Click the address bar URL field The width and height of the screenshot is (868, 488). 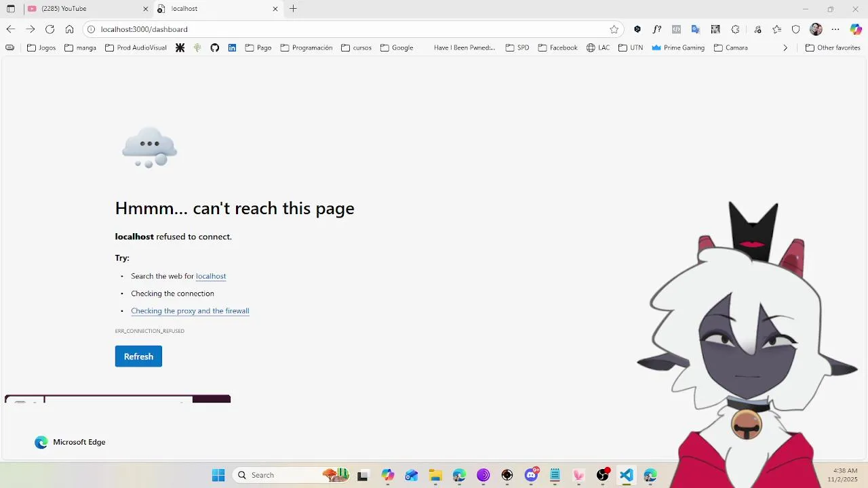click(x=353, y=29)
